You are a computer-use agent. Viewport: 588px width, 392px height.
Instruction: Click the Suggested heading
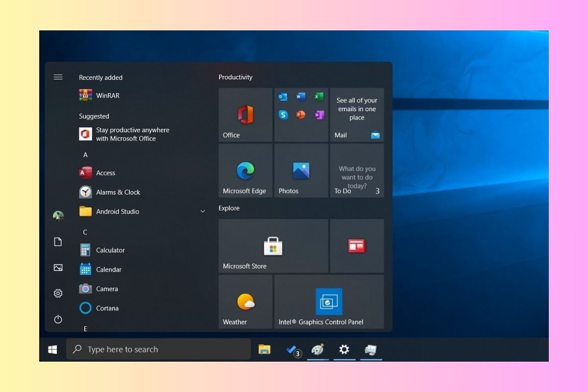click(94, 116)
